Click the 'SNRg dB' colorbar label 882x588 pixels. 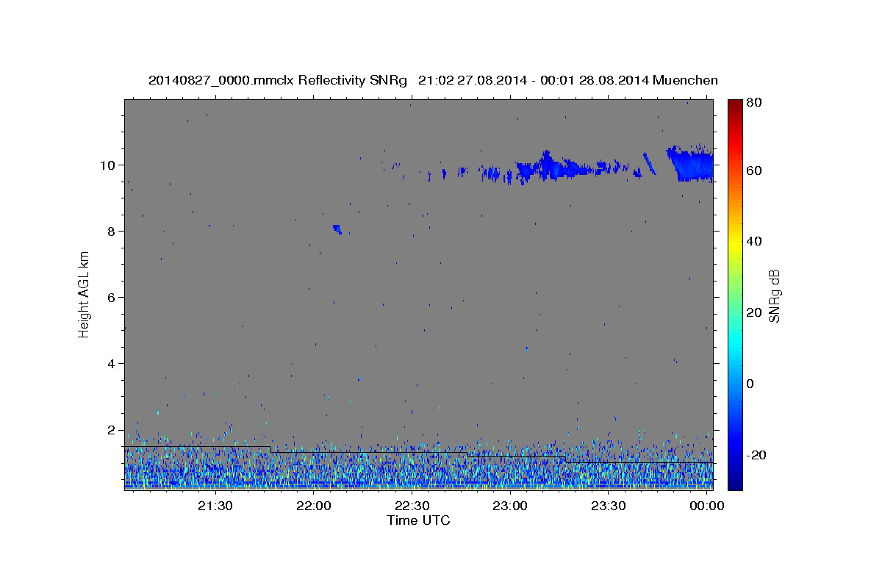click(774, 295)
